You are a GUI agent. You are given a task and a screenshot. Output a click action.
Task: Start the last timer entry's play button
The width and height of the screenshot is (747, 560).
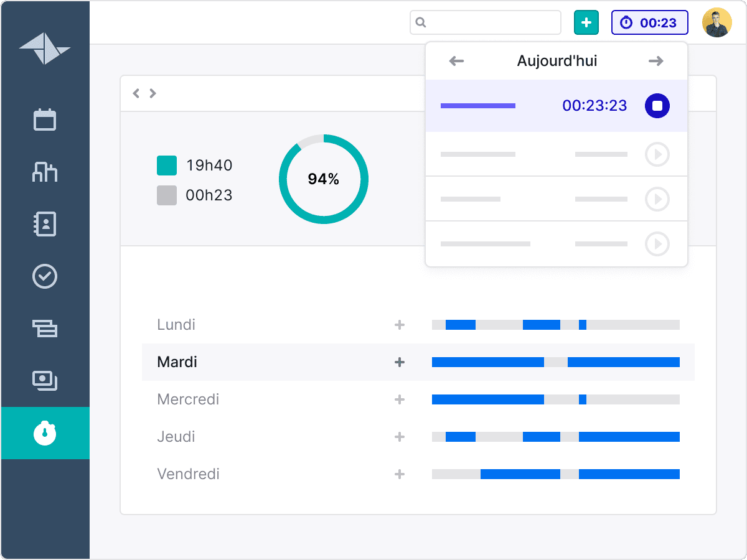[x=657, y=243]
